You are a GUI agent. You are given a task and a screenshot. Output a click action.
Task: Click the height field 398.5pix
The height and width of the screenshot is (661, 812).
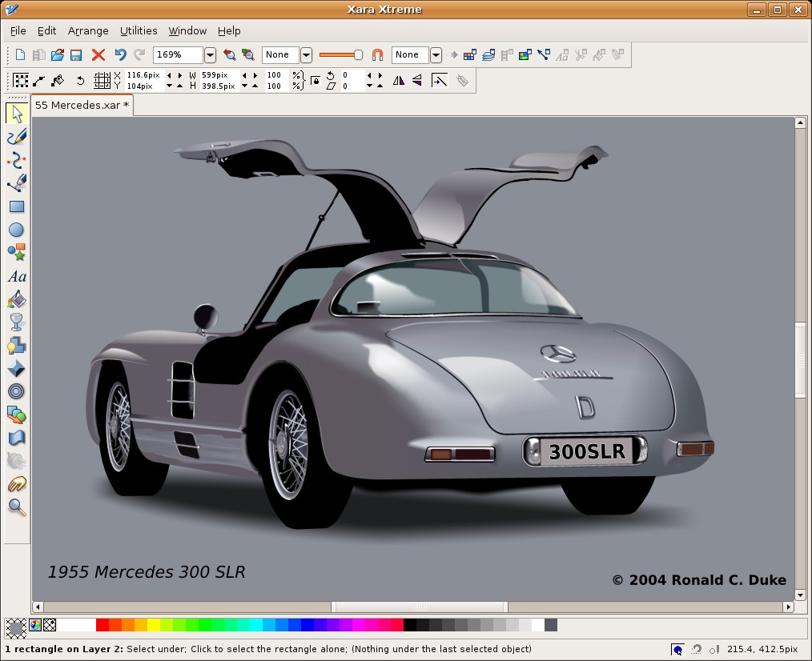pos(219,86)
